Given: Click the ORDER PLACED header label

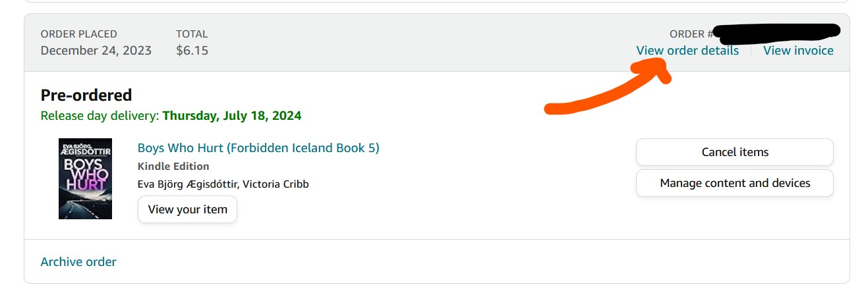Looking at the screenshot, I should click(x=79, y=34).
